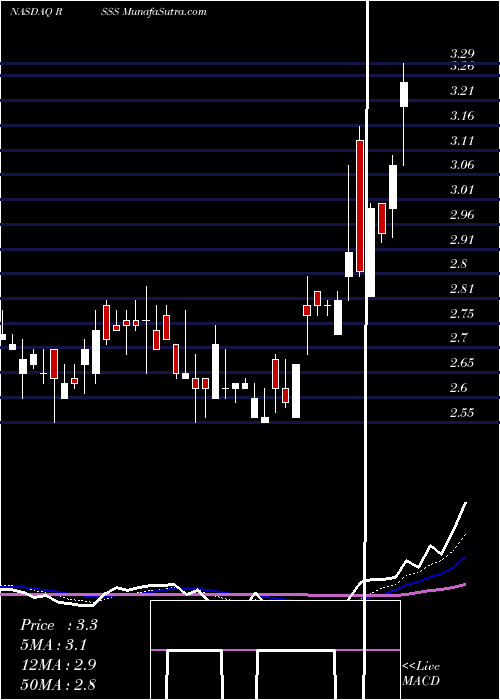Click the NASDAQ R header text
The height and width of the screenshot is (700, 500).
(36, 12)
